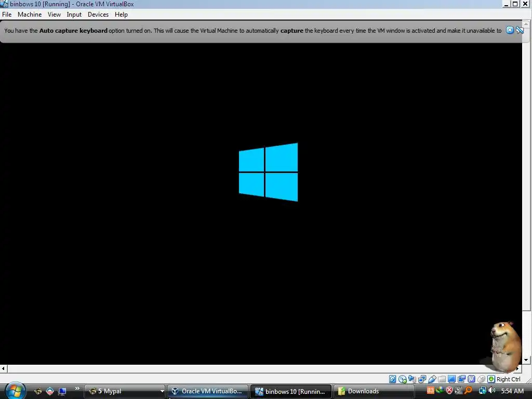Click the vertical scrollbar track
The height and width of the screenshot is (399, 532).
click(x=526, y=332)
